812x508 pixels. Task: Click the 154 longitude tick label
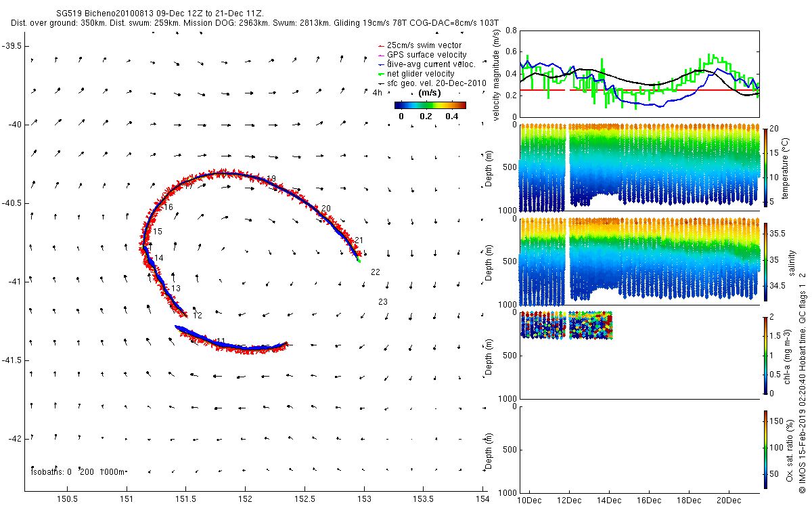[482, 499]
